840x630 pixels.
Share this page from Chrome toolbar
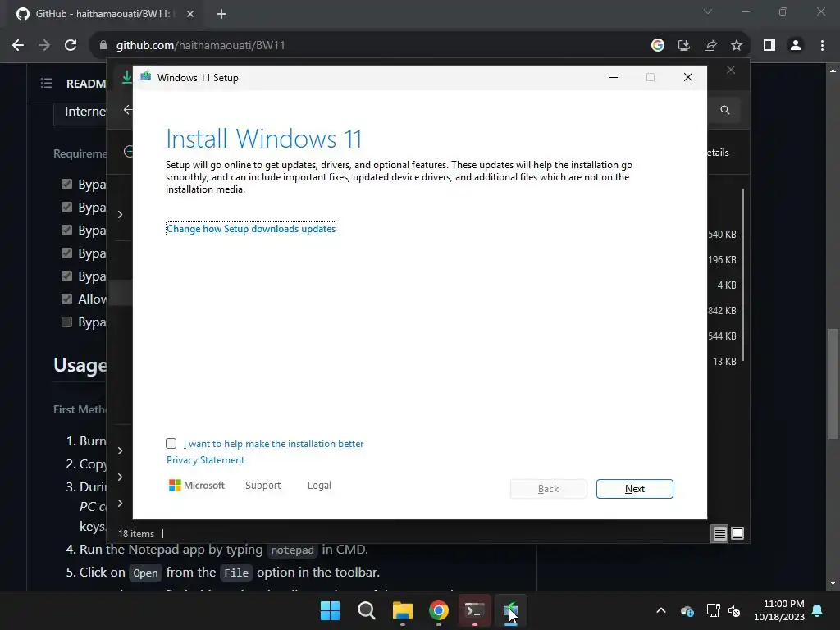[x=710, y=46]
